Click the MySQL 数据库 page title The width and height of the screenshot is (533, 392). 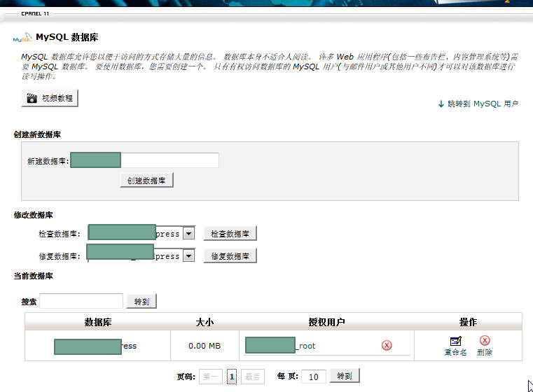click(67, 37)
